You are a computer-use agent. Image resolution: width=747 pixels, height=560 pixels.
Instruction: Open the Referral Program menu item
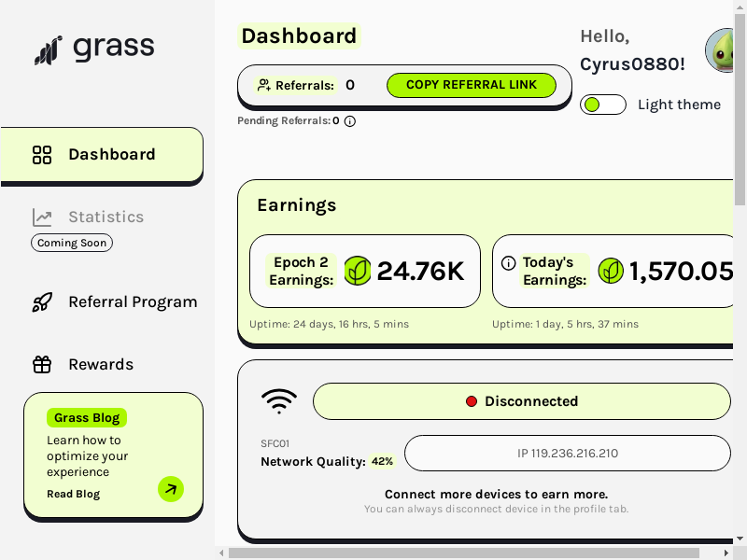[114, 301]
